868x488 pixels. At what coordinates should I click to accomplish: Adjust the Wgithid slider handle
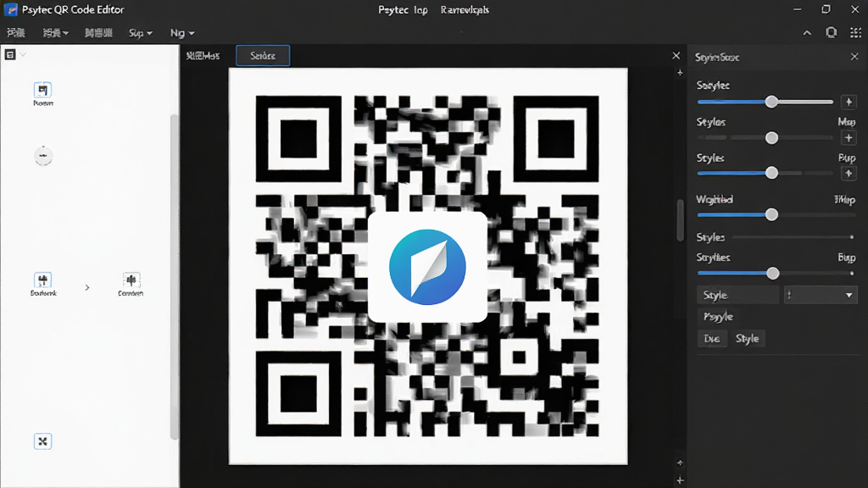point(771,214)
